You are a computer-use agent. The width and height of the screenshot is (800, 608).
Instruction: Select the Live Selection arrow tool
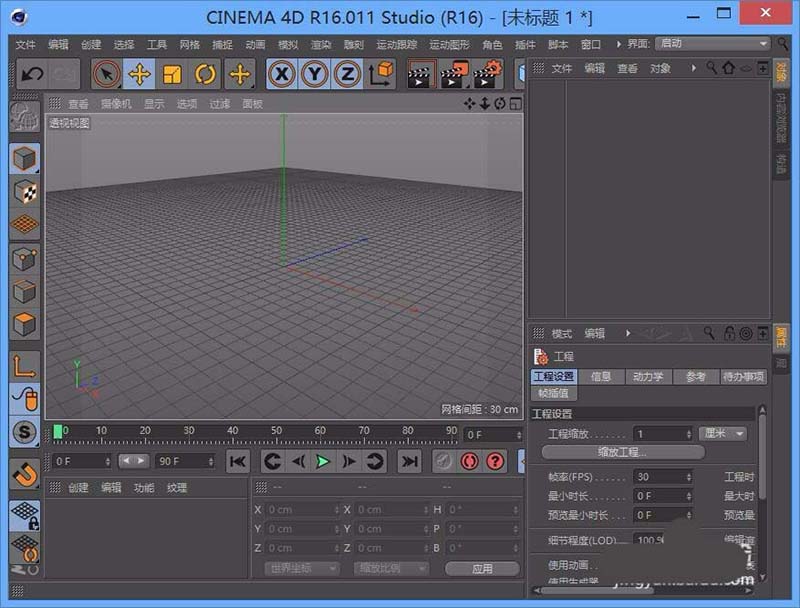(106, 74)
